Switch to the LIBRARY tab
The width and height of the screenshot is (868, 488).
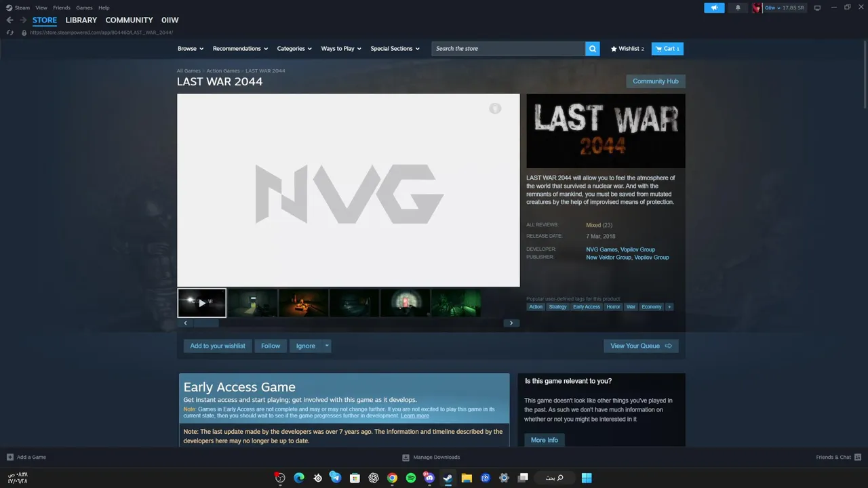coord(81,20)
